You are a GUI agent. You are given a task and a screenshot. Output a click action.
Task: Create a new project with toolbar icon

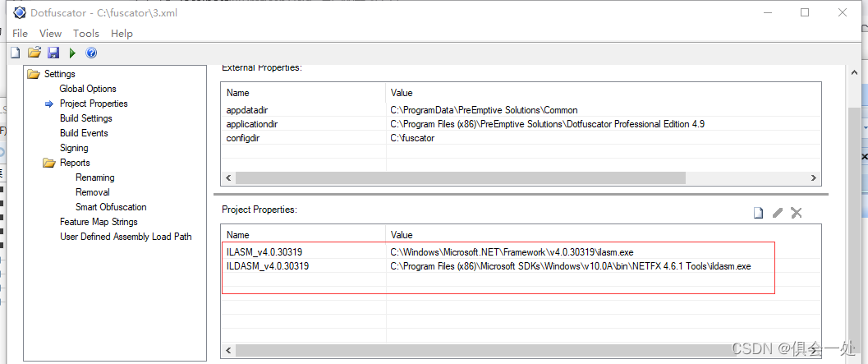coord(16,53)
